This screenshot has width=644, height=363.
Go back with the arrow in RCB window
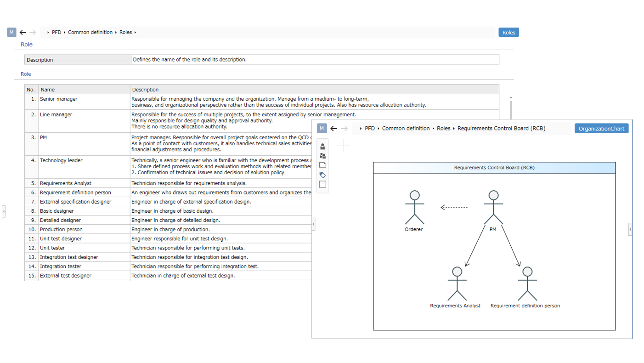pyautogui.click(x=334, y=129)
